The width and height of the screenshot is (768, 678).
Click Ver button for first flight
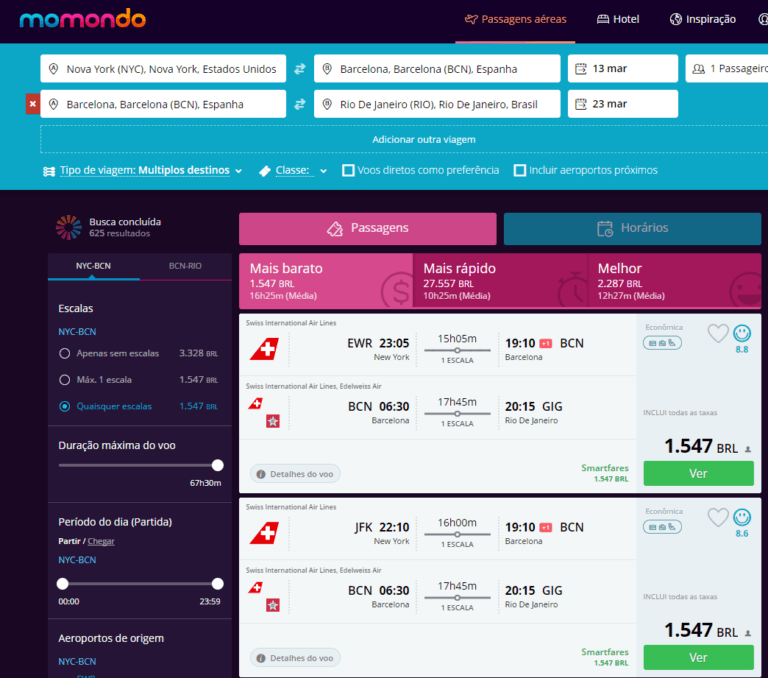[x=698, y=473]
